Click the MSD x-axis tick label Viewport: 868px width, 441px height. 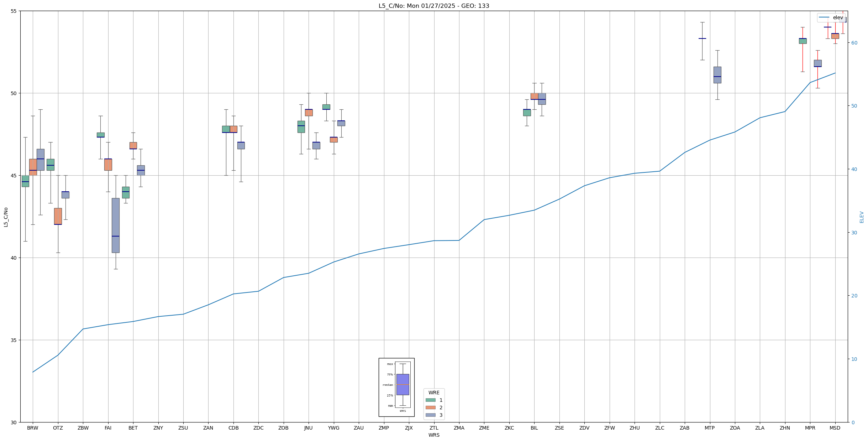[835, 428]
